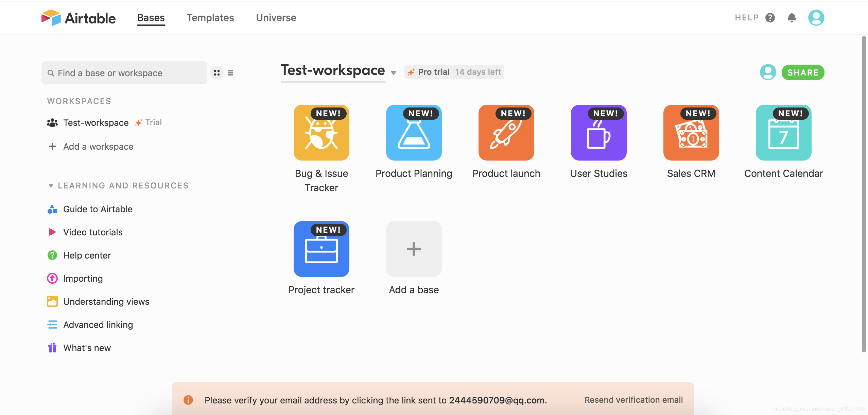The width and height of the screenshot is (868, 415).
Task: Open the Bug & Issue Tracker base icon
Action: (x=321, y=133)
